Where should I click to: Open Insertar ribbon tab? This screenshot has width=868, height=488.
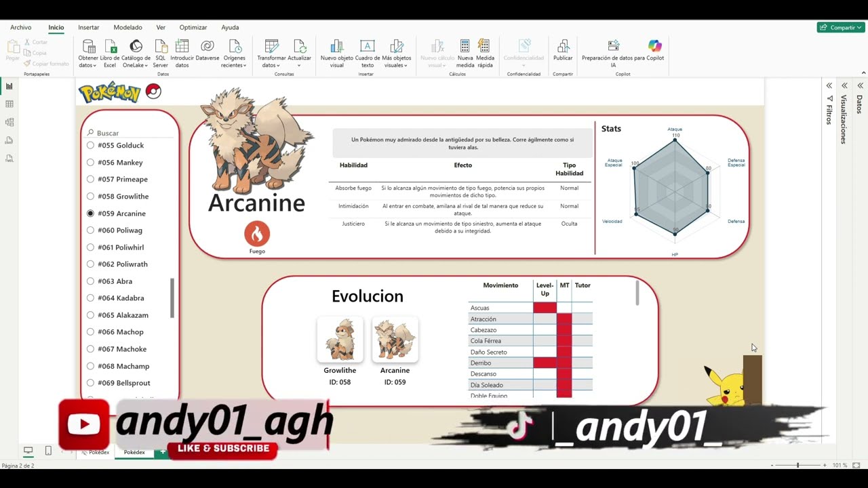point(89,28)
